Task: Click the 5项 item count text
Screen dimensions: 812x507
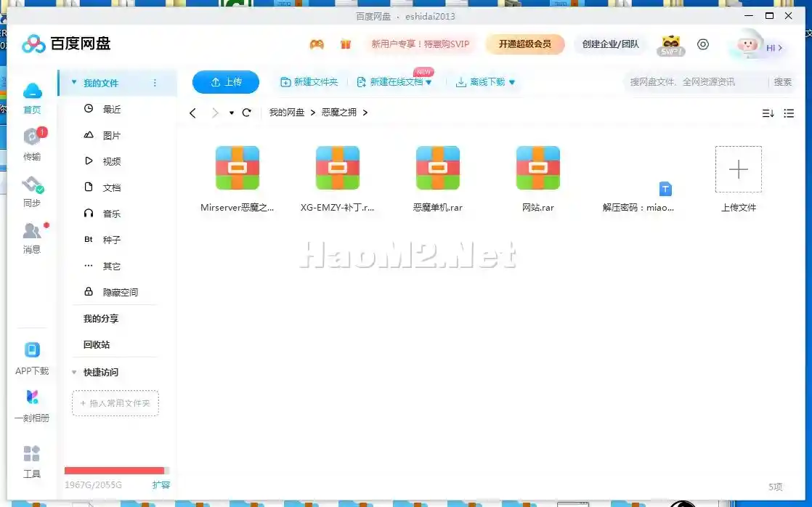Action: pyautogui.click(x=775, y=487)
